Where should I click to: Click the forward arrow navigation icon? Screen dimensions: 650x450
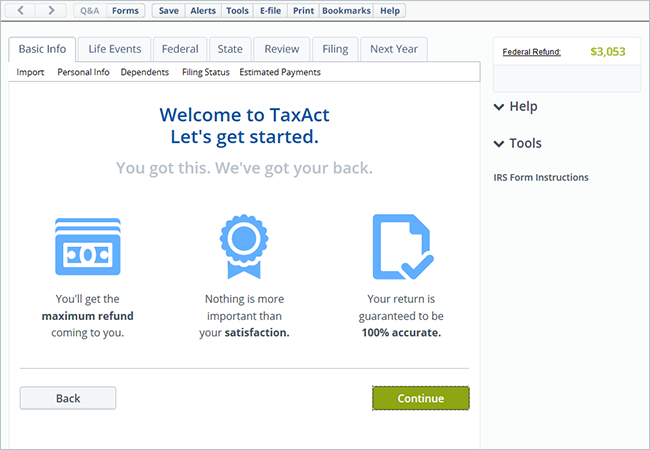pos(52,11)
